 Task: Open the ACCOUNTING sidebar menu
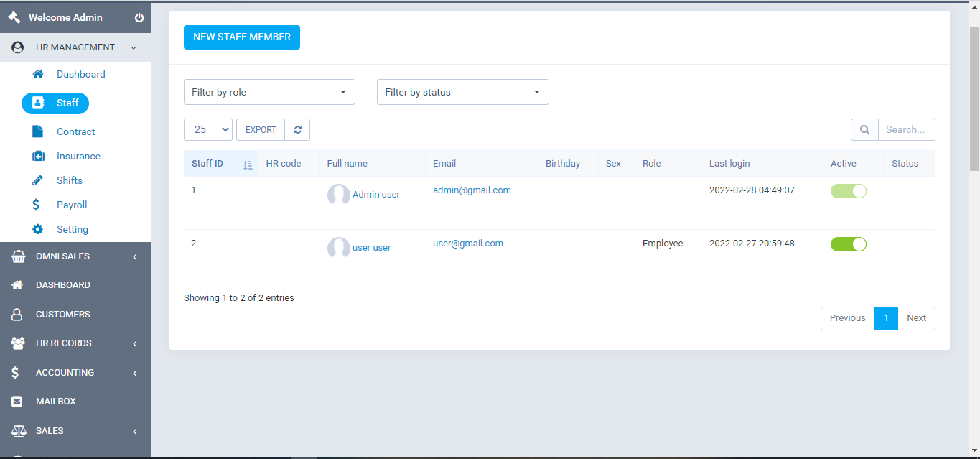point(65,372)
